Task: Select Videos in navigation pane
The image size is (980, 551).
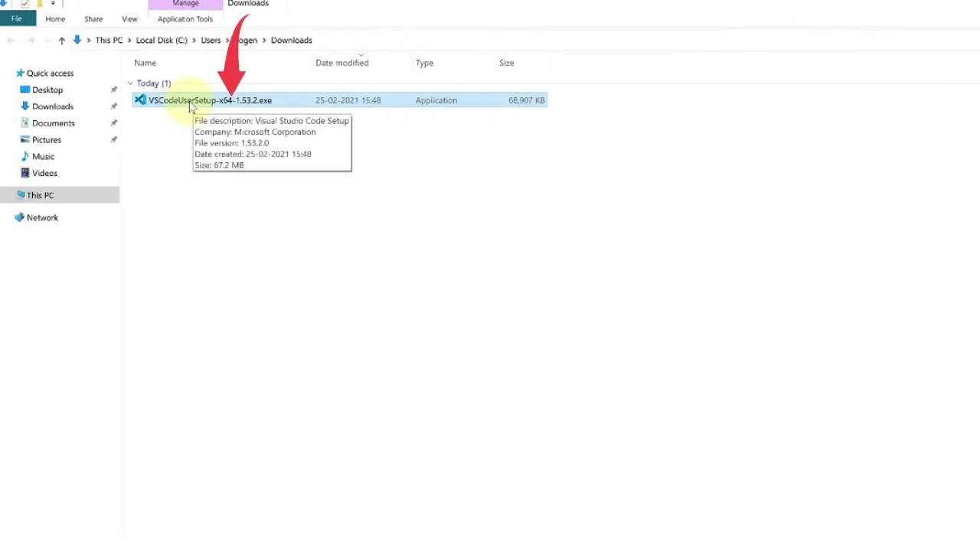Action: (x=44, y=174)
